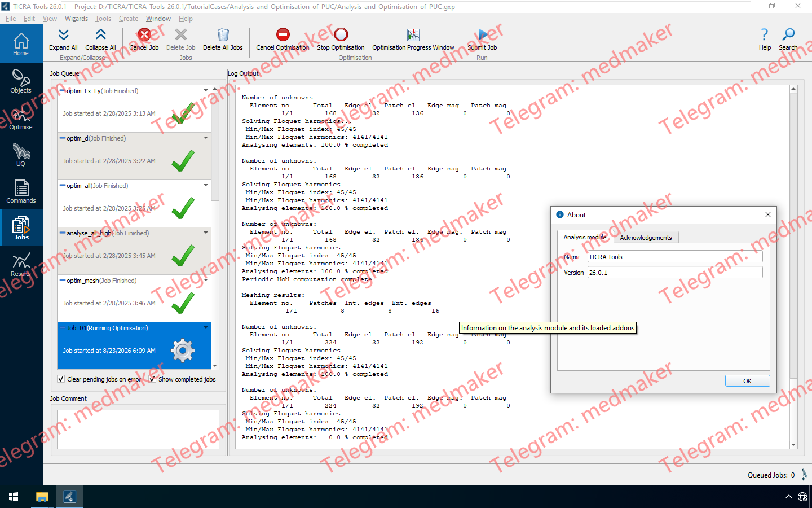
Task: Open the Tools menu
Action: point(103,19)
